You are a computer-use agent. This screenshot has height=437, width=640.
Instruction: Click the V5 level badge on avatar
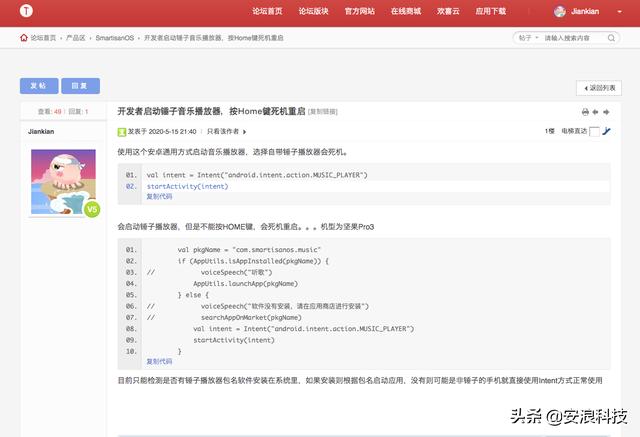(92, 209)
